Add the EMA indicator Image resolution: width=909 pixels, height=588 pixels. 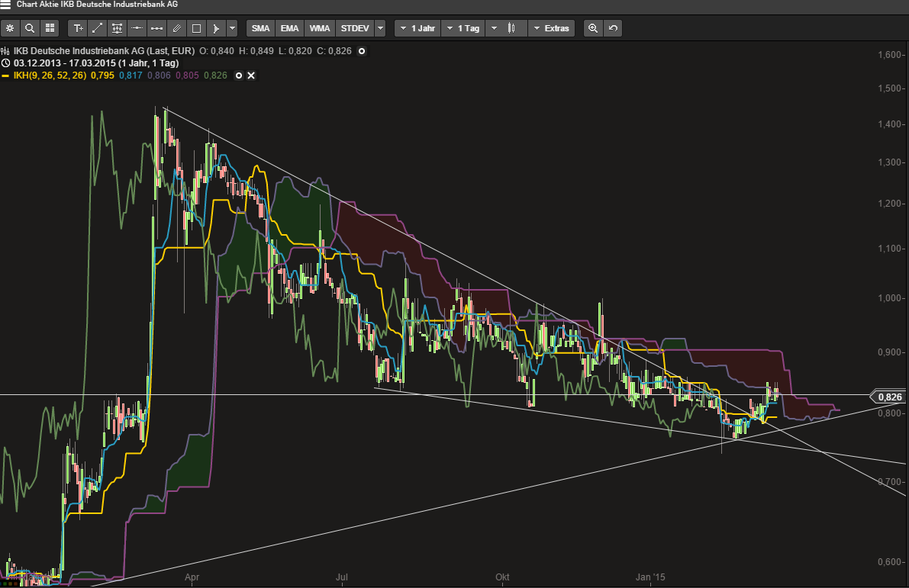[289, 28]
